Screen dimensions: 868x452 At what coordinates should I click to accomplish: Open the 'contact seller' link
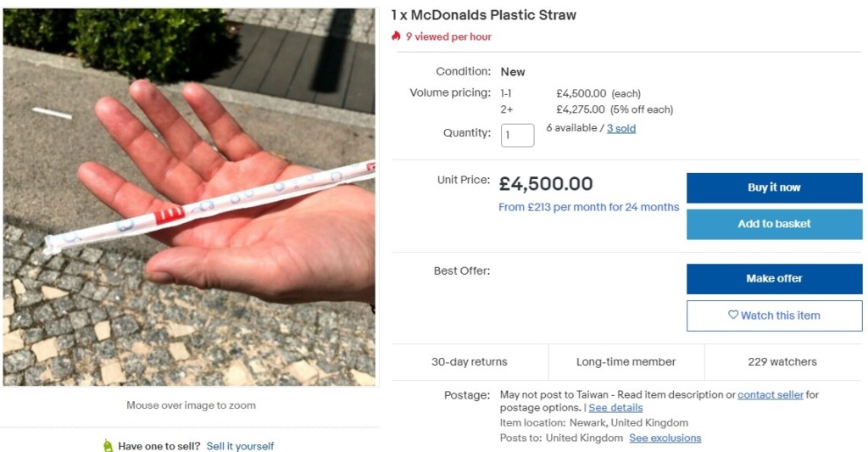point(770,395)
